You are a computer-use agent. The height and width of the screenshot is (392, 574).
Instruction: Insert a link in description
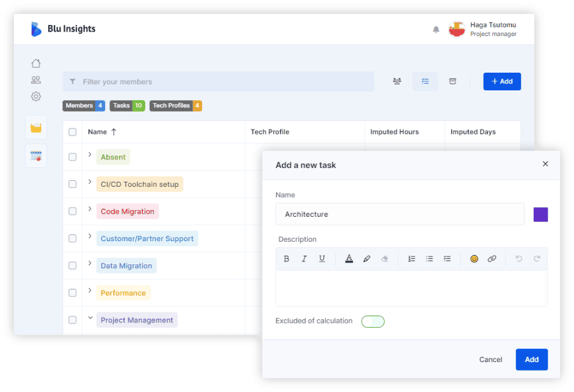point(492,259)
